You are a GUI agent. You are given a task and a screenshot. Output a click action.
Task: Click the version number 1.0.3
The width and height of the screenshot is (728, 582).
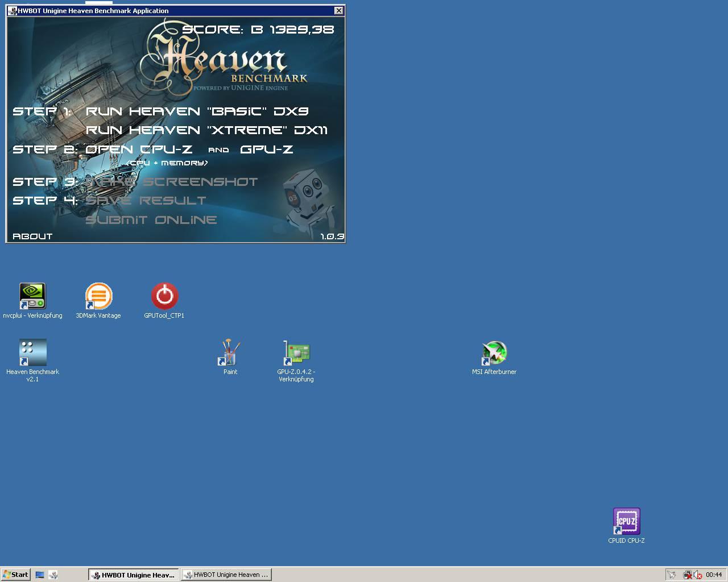(332, 236)
